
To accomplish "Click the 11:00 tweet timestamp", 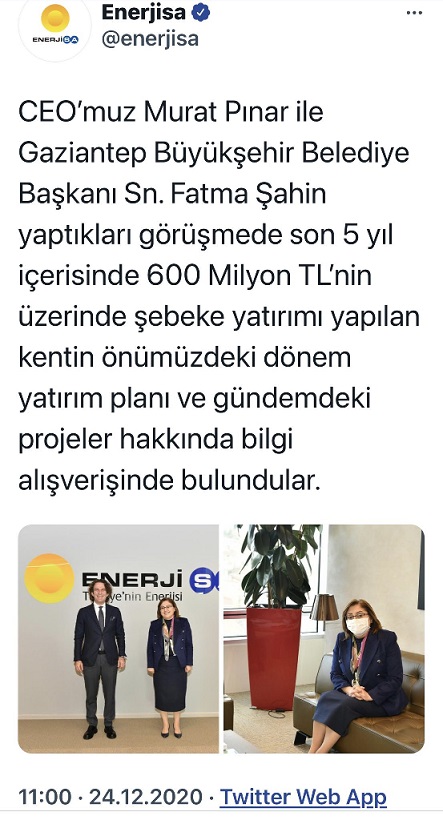I will click(x=45, y=797).
